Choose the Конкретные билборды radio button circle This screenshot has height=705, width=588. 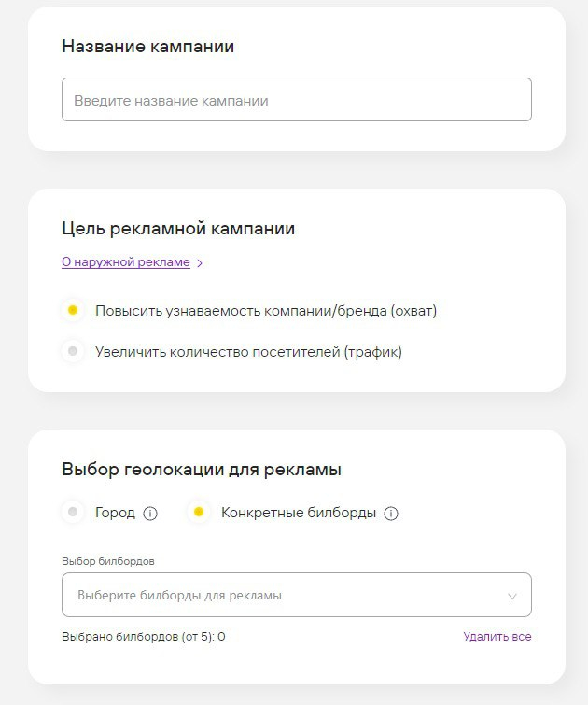(198, 512)
